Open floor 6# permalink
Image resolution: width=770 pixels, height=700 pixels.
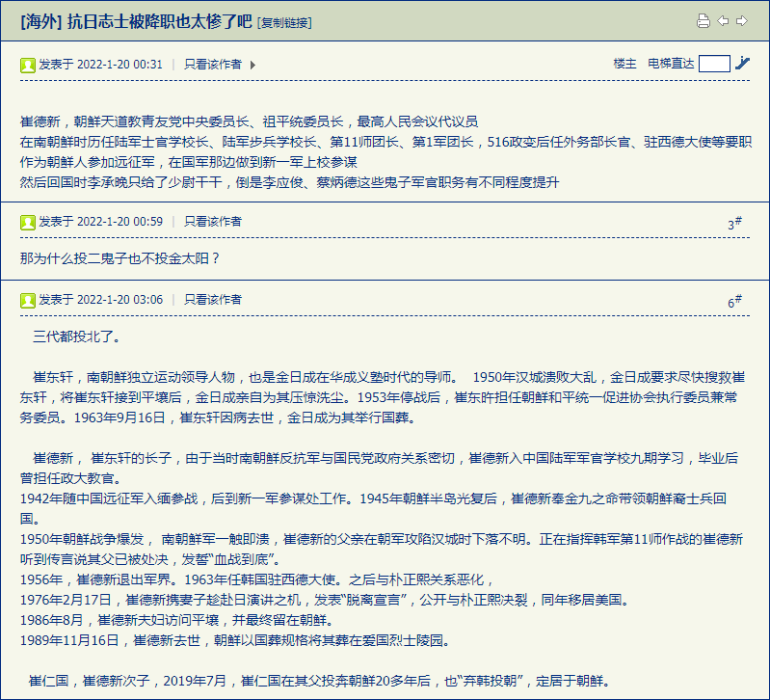pyautogui.click(x=734, y=301)
